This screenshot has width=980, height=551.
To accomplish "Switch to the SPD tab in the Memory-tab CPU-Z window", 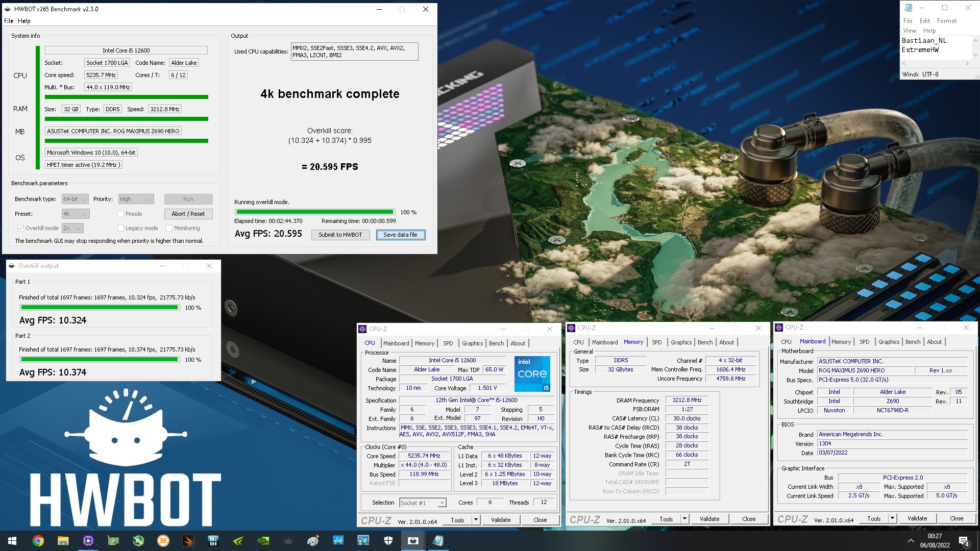I will click(x=656, y=342).
